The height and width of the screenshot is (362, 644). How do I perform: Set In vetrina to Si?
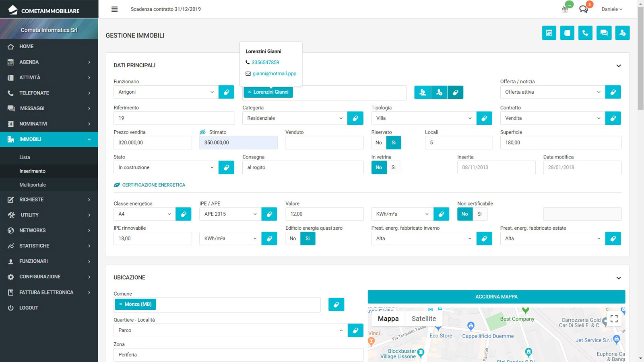tap(394, 168)
